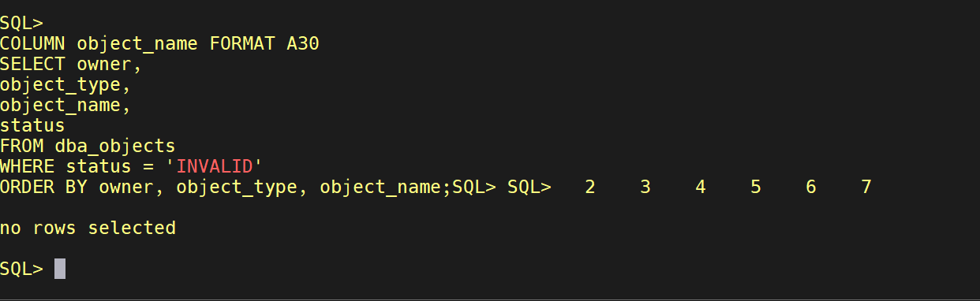The image size is (980, 301).
Task: Click the 'COLUMN object_name FORMAT A30' line
Action: point(159,43)
